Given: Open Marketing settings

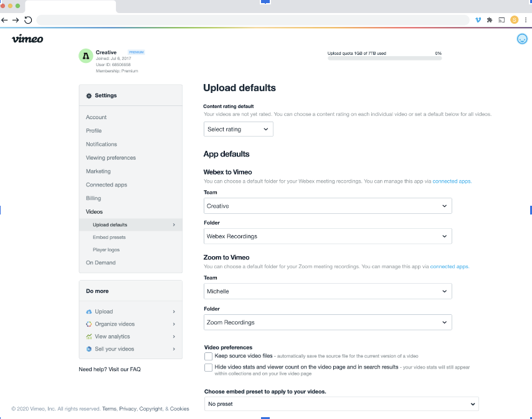Looking at the screenshot, I should click(x=98, y=171).
